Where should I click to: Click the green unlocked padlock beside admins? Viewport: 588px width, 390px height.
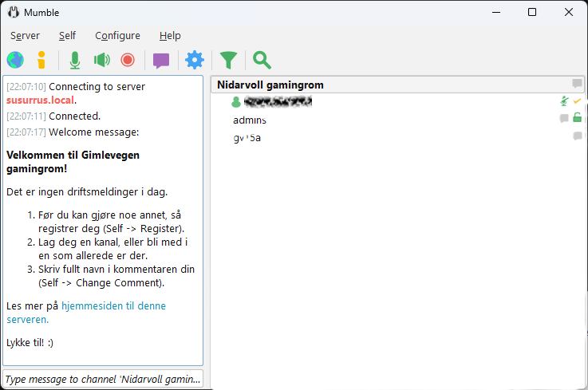578,118
